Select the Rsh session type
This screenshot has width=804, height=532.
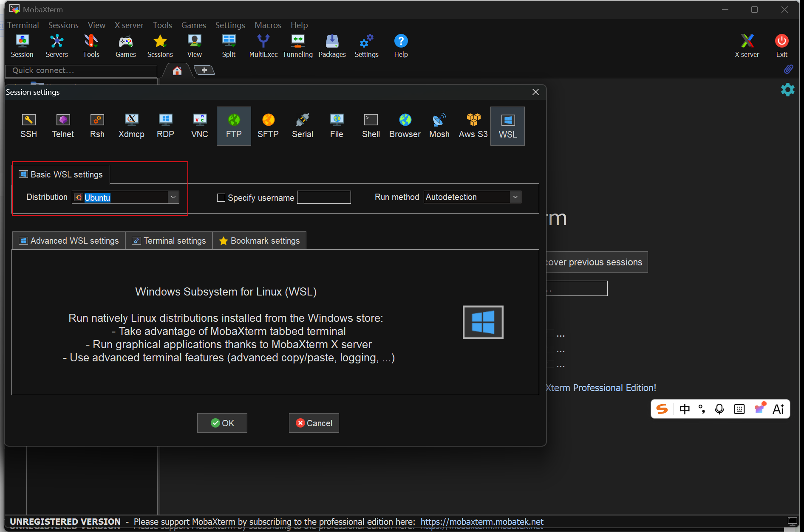pyautogui.click(x=97, y=126)
